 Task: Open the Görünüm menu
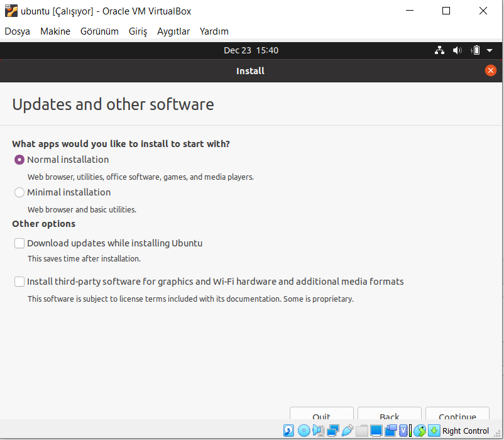(x=99, y=31)
